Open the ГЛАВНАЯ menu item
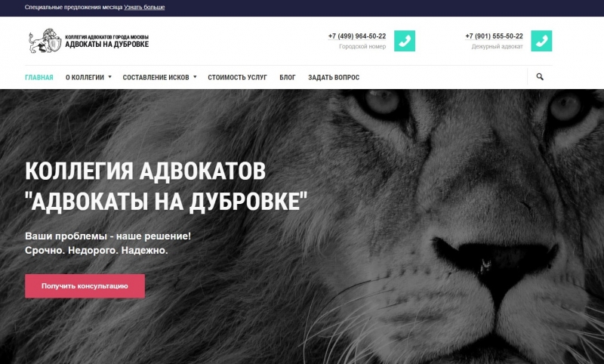The image size is (604, 364). coord(39,78)
